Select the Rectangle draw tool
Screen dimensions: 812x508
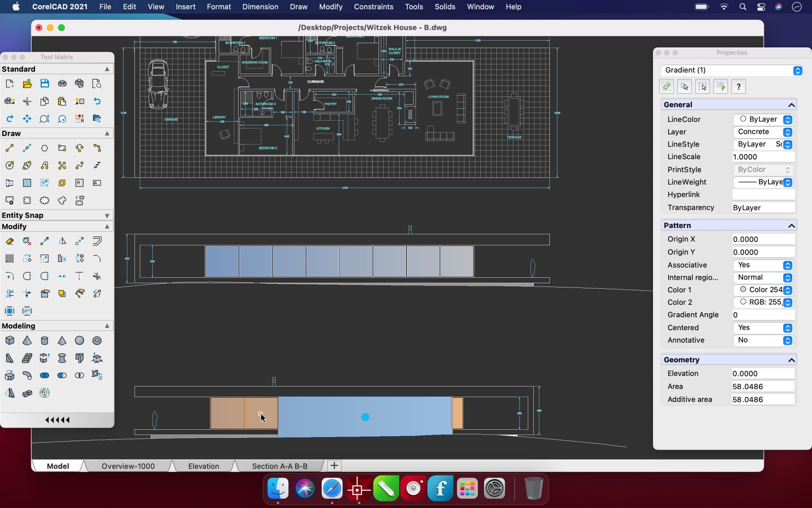pos(62,148)
